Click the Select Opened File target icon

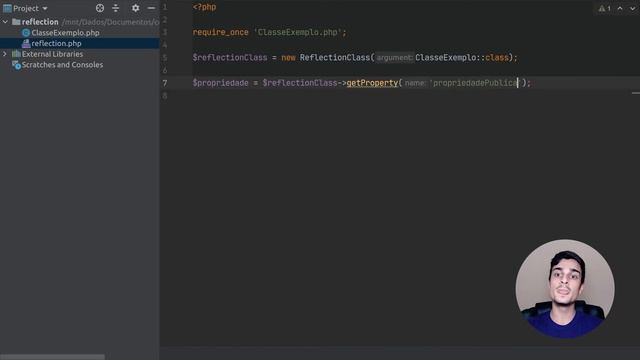100,8
